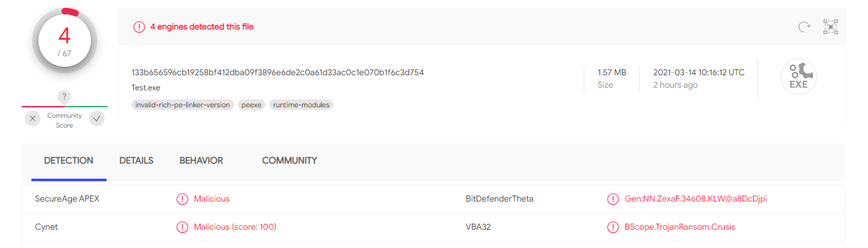Click warning icon beside Cynet result
The height and width of the screenshot is (248, 868).
(182, 227)
